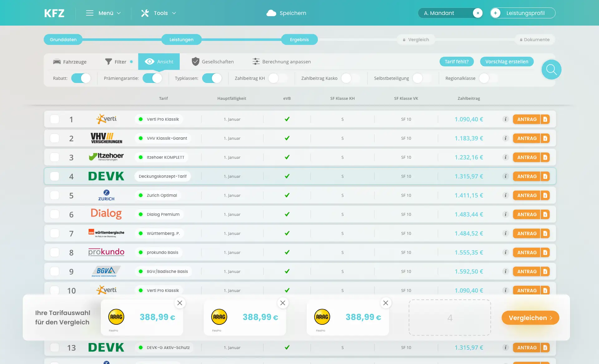The height and width of the screenshot is (364, 599).
Task: Click the Vergleichen button
Action: [x=530, y=318]
